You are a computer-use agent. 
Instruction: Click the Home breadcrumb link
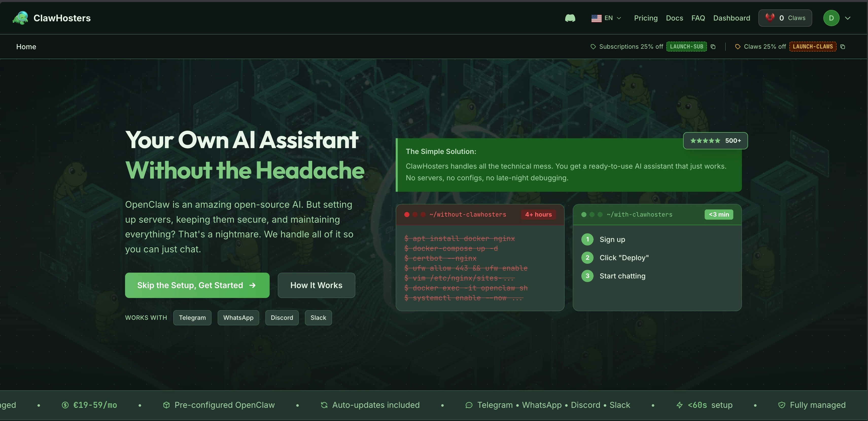pos(26,47)
